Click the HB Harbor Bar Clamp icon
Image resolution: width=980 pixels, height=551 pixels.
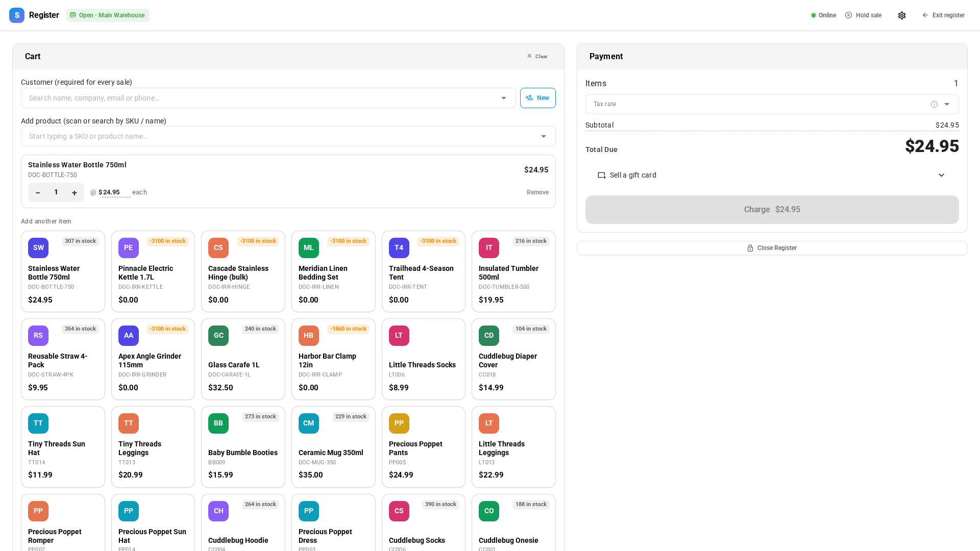point(309,336)
